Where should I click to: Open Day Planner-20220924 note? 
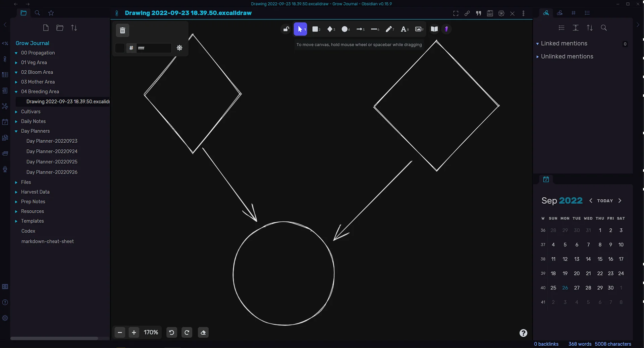(52, 151)
